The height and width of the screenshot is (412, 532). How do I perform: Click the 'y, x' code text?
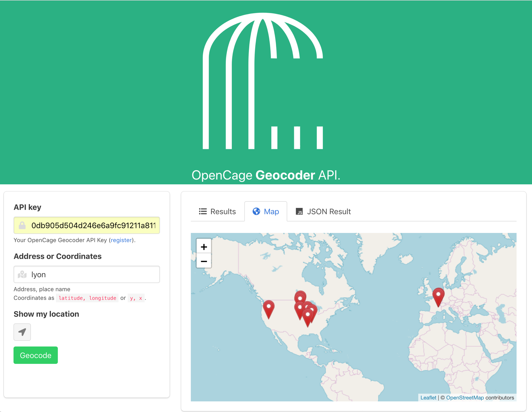coord(136,298)
